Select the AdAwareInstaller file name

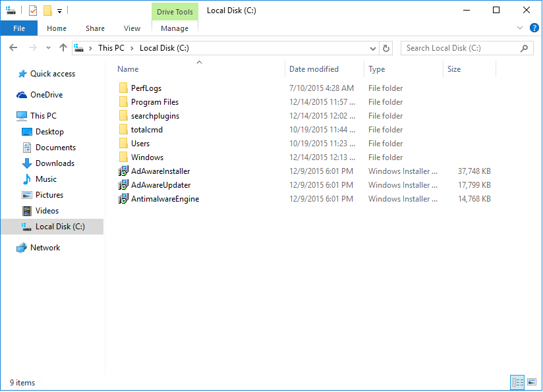pyautogui.click(x=160, y=171)
